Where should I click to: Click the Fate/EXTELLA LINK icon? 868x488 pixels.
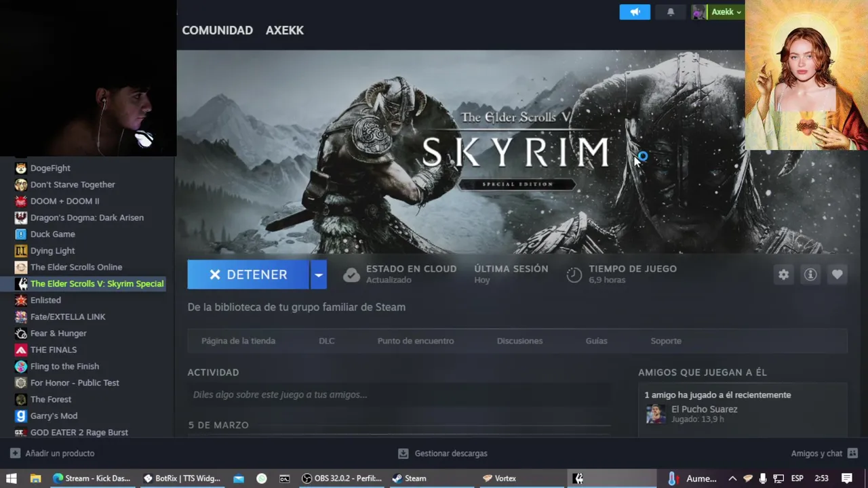tap(21, 317)
